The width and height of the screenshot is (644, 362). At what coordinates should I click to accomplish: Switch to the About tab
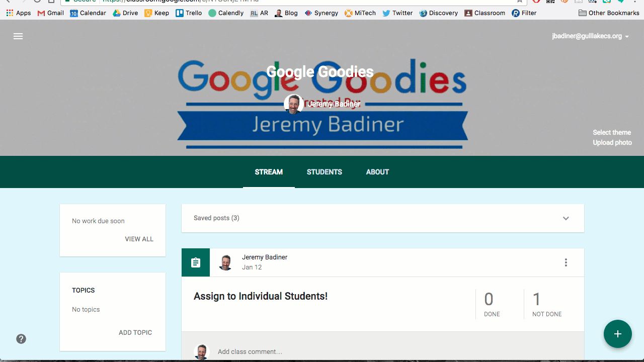click(x=377, y=172)
